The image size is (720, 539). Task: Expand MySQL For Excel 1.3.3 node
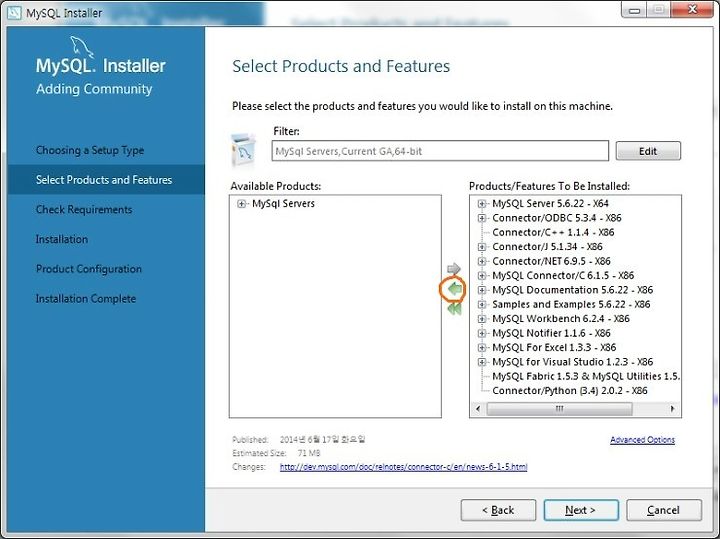482,348
